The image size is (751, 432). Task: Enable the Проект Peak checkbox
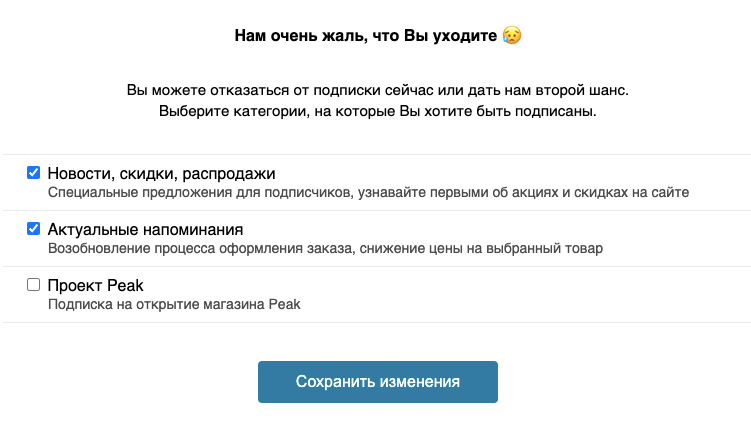(x=33, y=284)
